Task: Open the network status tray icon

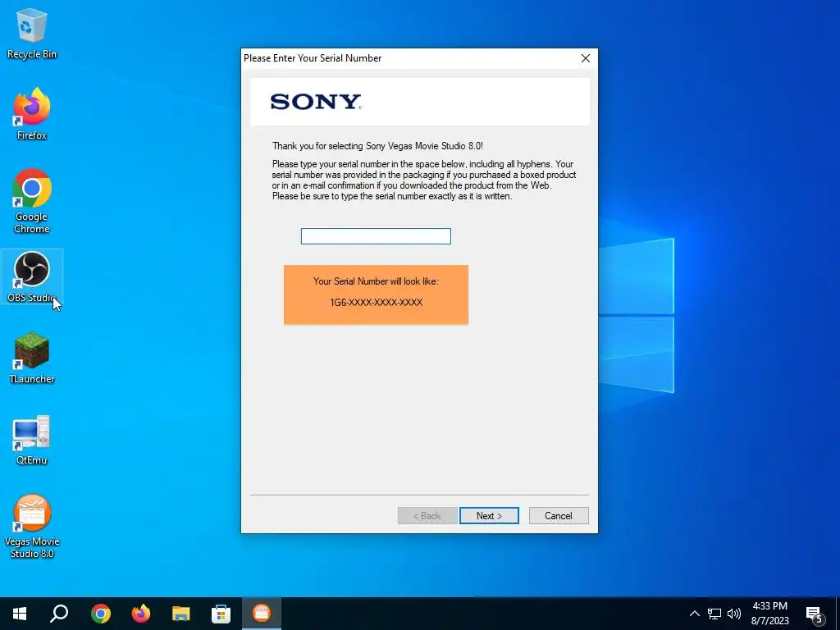Action: (714, 614)
